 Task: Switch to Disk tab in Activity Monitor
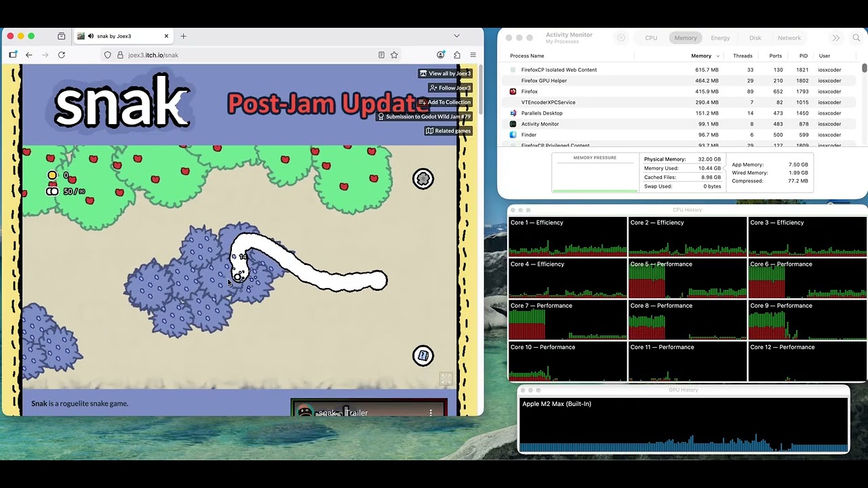(x=755, y=38)
